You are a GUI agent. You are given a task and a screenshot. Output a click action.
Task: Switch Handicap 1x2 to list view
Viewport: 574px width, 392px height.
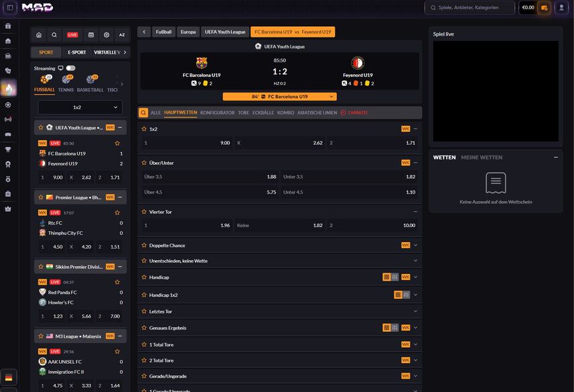pyautogui.click(x=406, y=295)
